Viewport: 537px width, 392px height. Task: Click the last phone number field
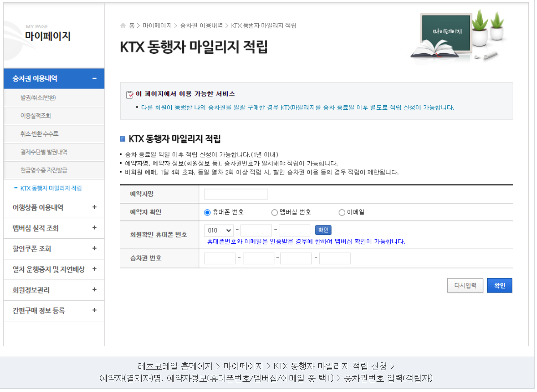click(x=295, y=231)
